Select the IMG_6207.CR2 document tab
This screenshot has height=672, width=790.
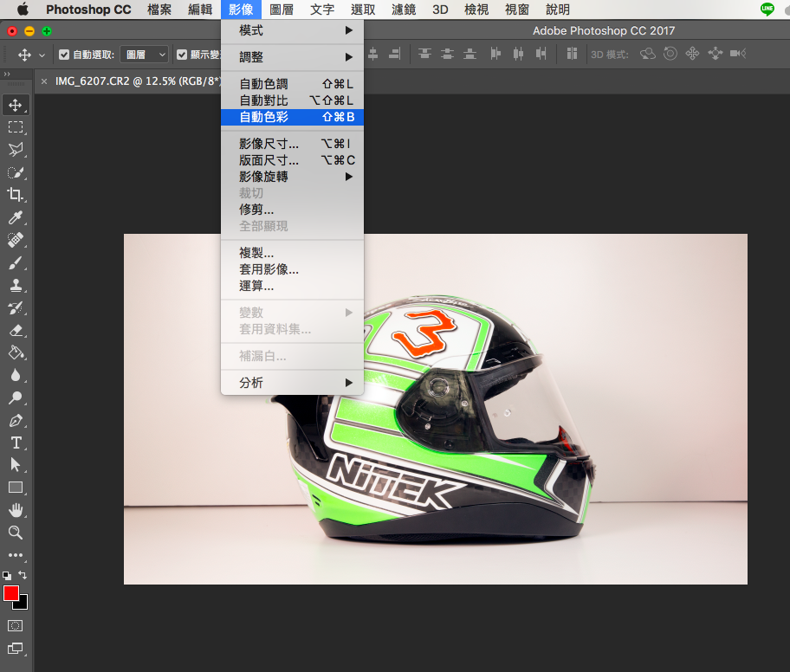click(x=137, y=81)
